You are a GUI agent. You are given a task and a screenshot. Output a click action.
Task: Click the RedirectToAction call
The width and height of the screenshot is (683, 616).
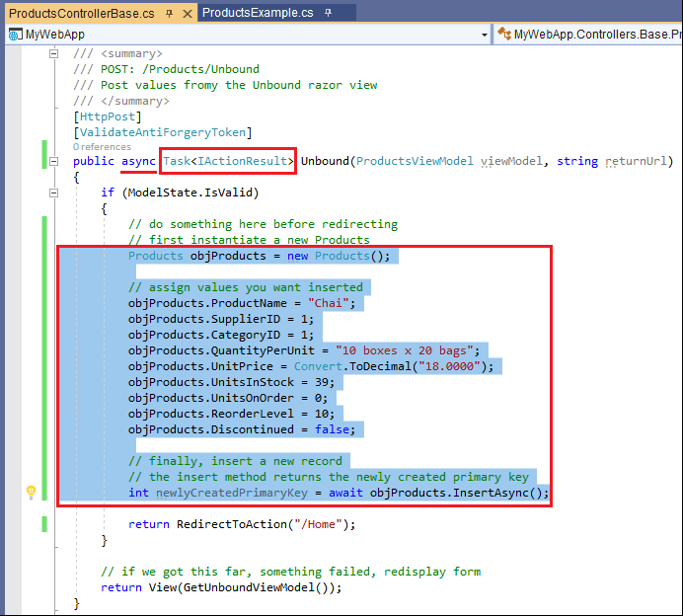pos(229,524)
